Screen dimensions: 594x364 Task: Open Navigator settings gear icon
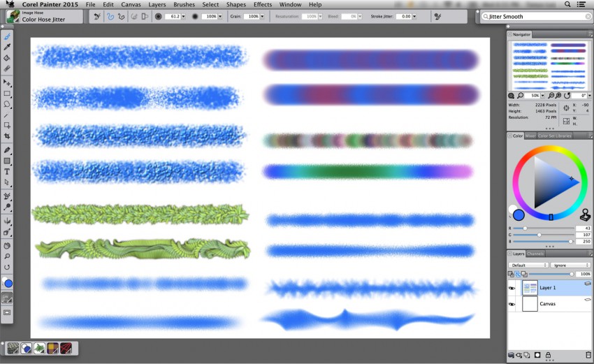[511, 96]
